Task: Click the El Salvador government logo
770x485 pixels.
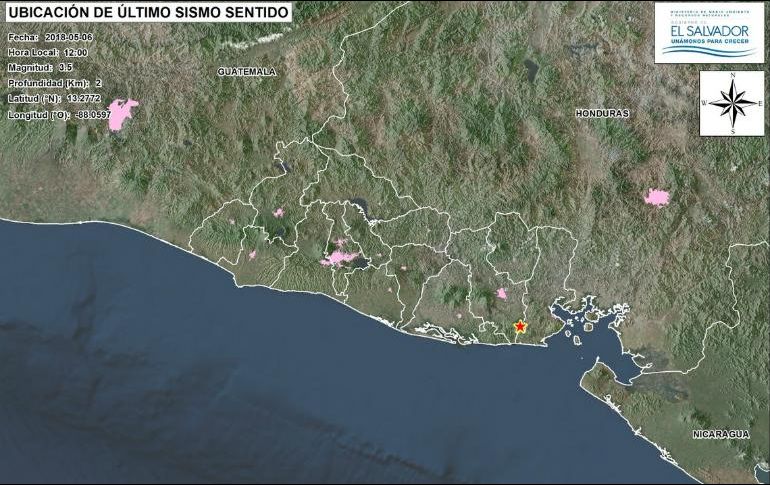Action: [x=710, y=32]
